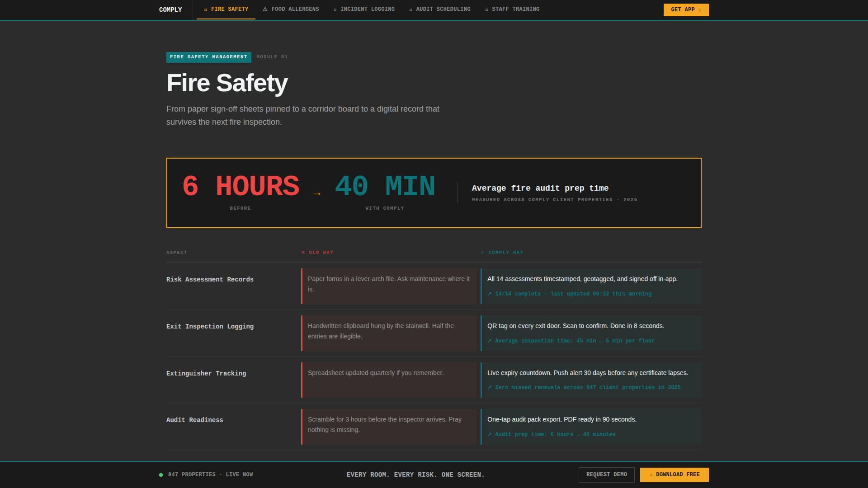Click 'QR tag on every exit door' text

click(576, 326)
